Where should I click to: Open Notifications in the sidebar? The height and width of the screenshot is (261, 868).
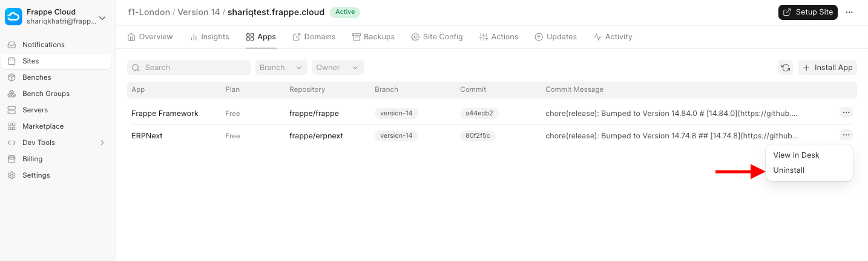pos(43,45)
